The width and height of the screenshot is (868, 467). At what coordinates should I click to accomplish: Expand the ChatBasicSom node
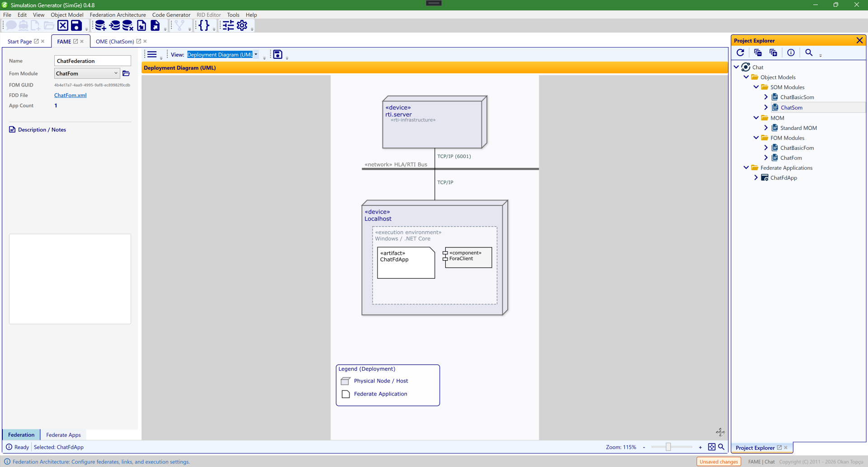tap(766, 97)
